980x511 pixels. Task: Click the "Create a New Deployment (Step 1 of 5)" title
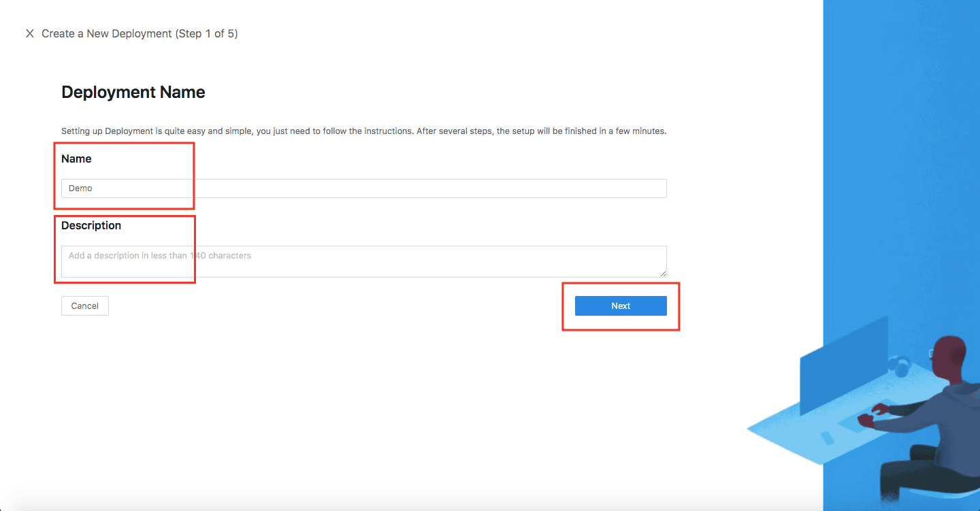click(x=140, y=33)
